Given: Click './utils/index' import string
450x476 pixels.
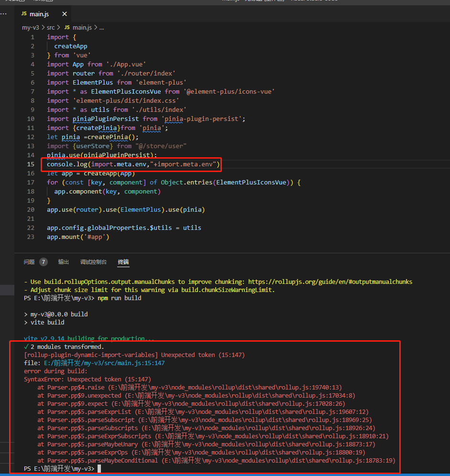Looking at the screenshot, I should point(159,110).
